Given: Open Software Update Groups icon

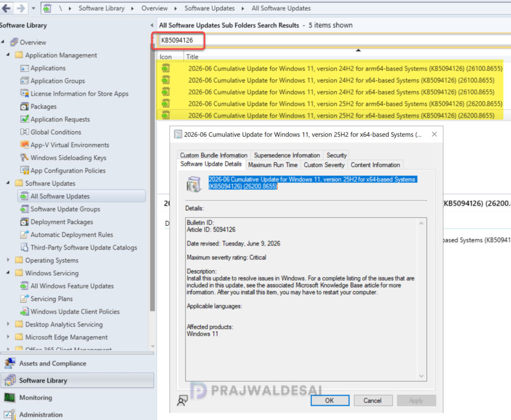Looking at the screenshot, I should [24, 209].
